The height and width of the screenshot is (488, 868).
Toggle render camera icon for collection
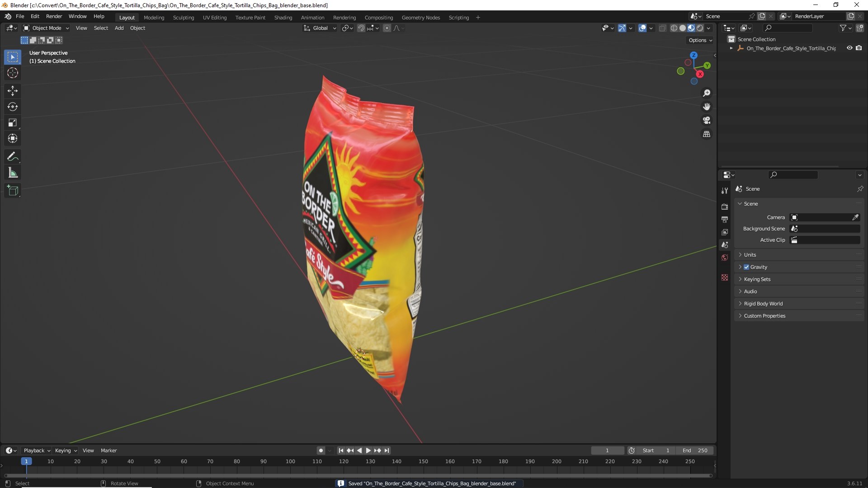click(x=859, y=48)
